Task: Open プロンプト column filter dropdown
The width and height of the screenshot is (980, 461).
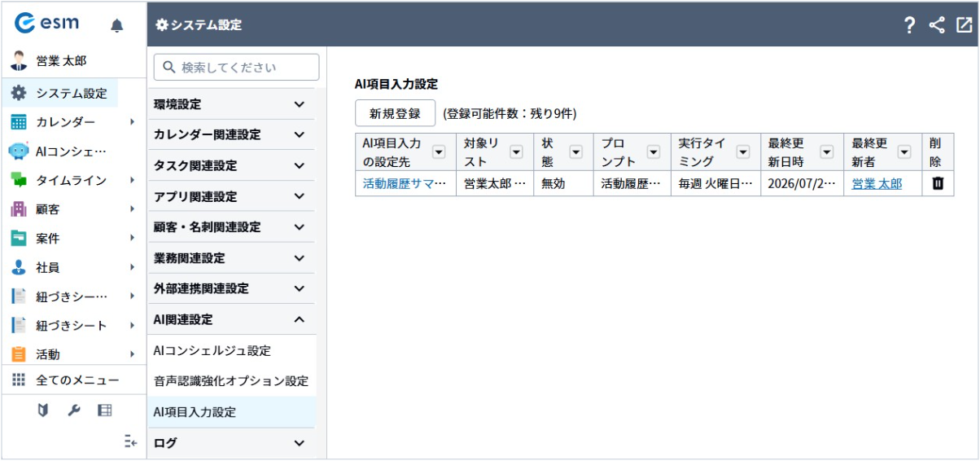Action: (x=654, y=151)
